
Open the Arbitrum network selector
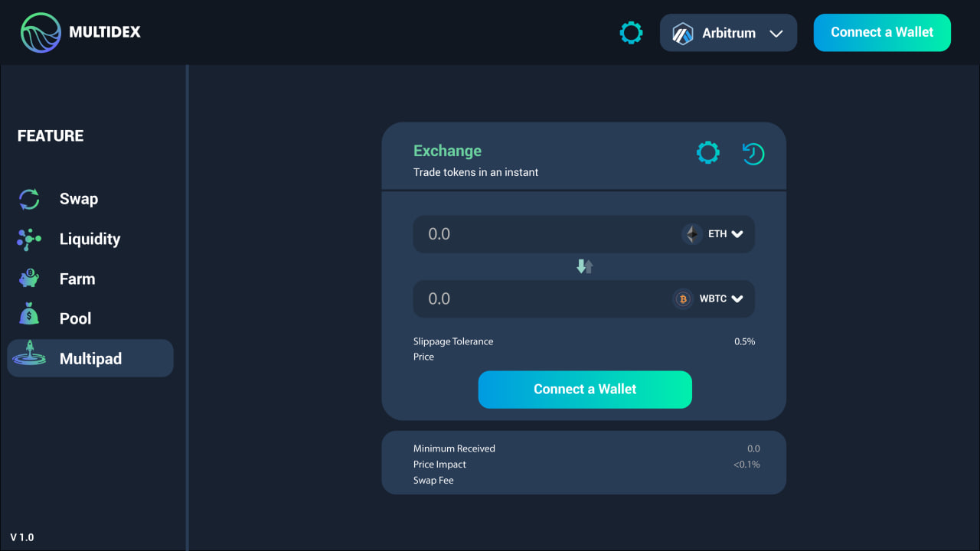pyautogui.click(x=728, y=32)
